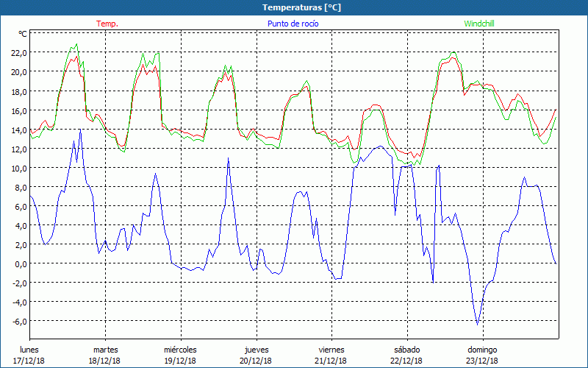Click the 8,0 y-axis value
The height and width of the screenshot is (368, 588).
click(21, 188)
